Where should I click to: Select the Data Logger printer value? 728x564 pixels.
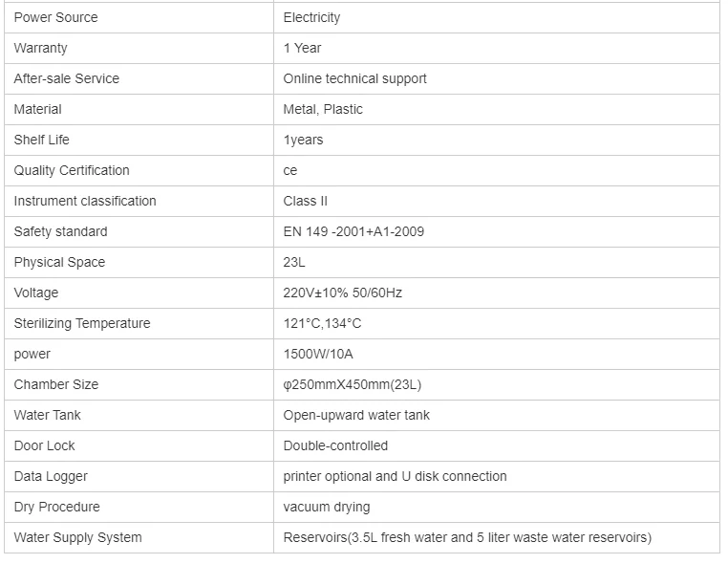click(x=395, y=476)
